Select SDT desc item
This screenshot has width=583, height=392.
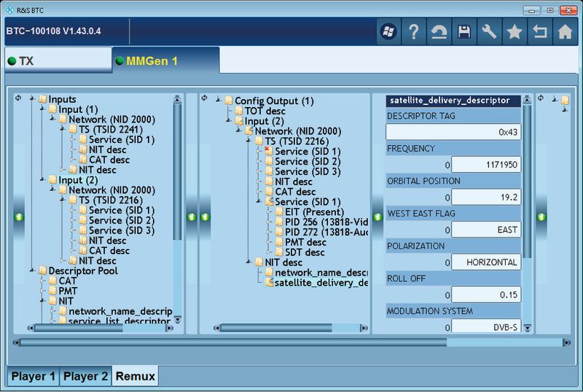[305, 252]
